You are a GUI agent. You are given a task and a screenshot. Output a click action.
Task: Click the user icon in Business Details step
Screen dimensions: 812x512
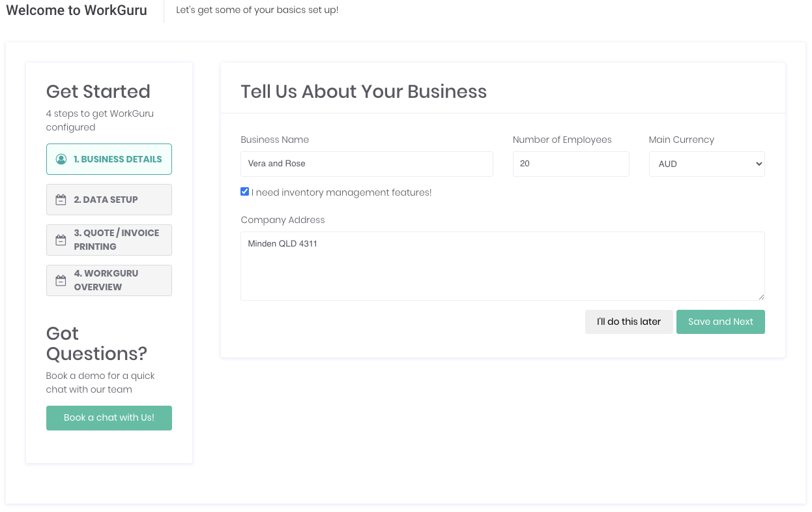tap(61, 159)
